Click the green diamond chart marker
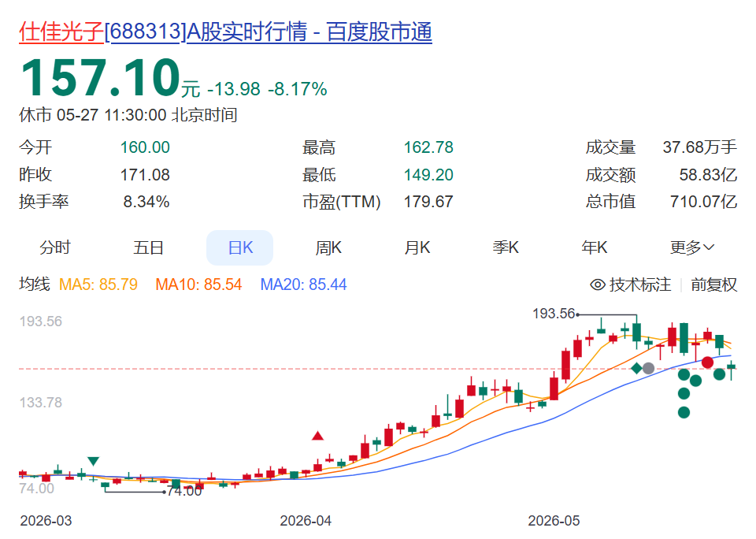The height and width of the screenshot is (539, 756). (x=636, y=368)
